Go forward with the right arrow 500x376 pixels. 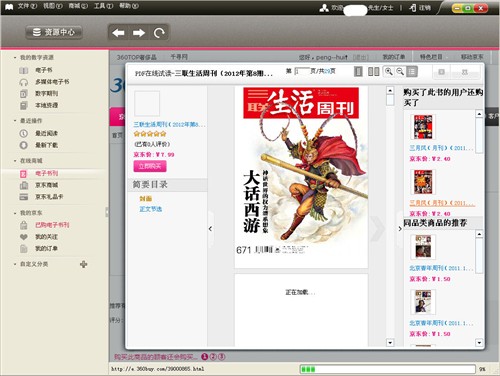tap(139, 33)
